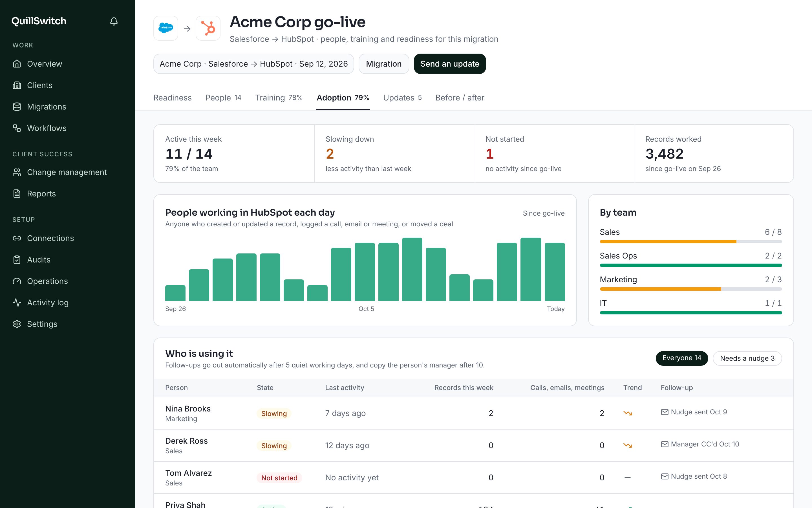This screenshot has width=812, height=508.
Task: Open Change management in sidebar
Action: point(67,172)
